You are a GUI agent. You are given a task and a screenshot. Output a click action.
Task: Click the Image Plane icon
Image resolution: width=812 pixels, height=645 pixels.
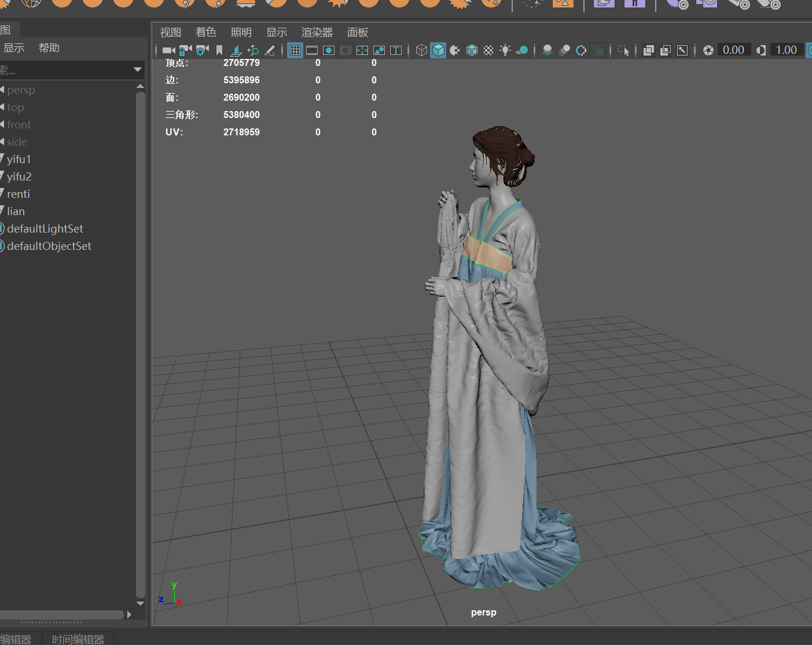coord(236,50)
